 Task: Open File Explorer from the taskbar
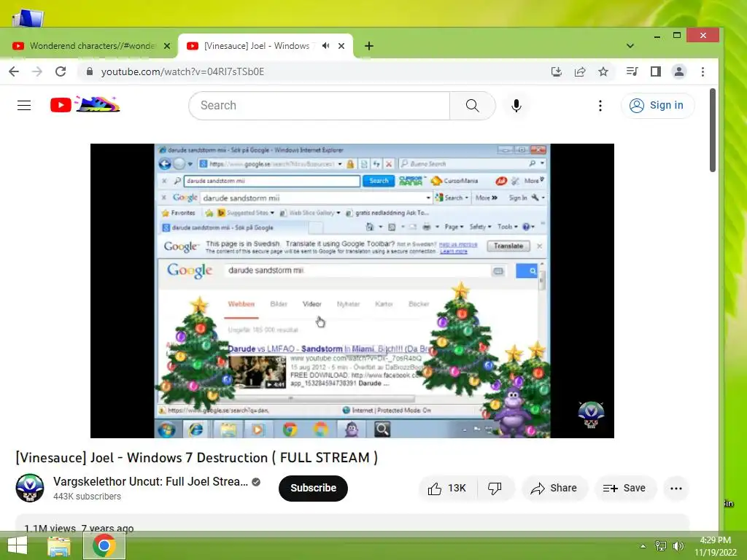tap(59, 545)
